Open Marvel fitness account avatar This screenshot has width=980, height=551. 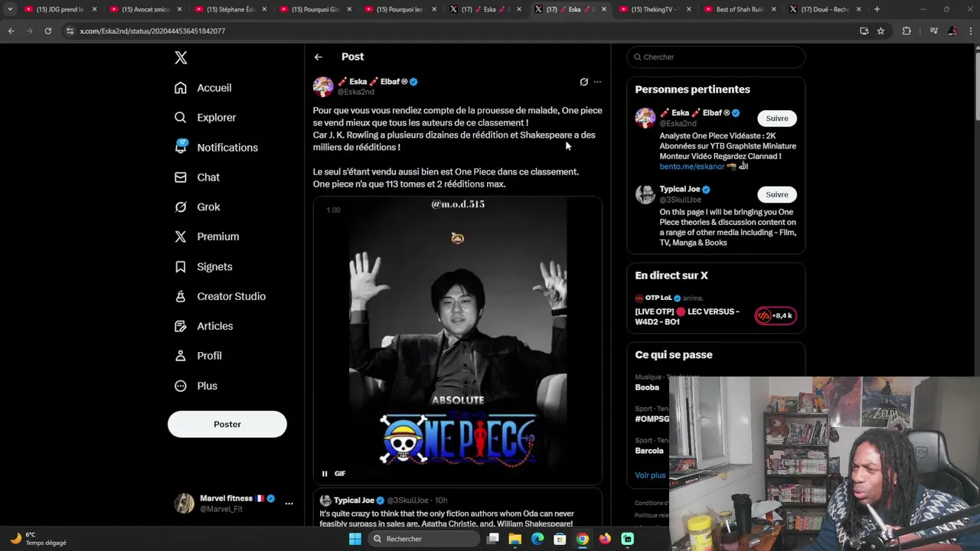click(184, 504)
